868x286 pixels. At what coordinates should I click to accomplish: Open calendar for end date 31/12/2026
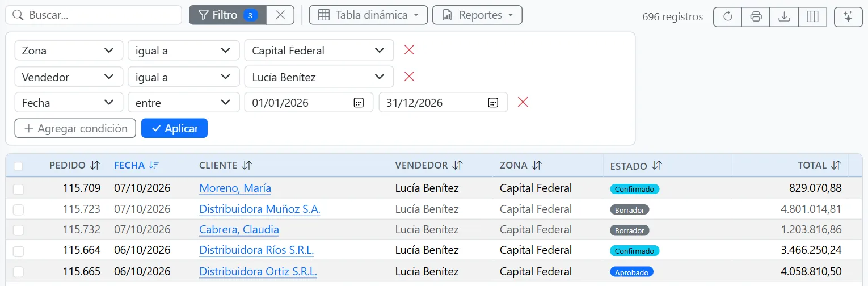493,103
